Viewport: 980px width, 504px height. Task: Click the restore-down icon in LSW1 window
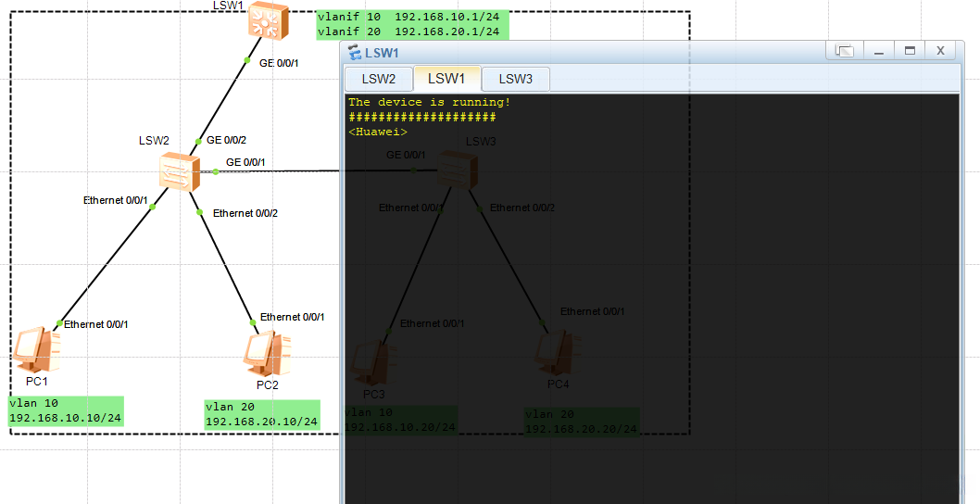(x=845, y=51)
